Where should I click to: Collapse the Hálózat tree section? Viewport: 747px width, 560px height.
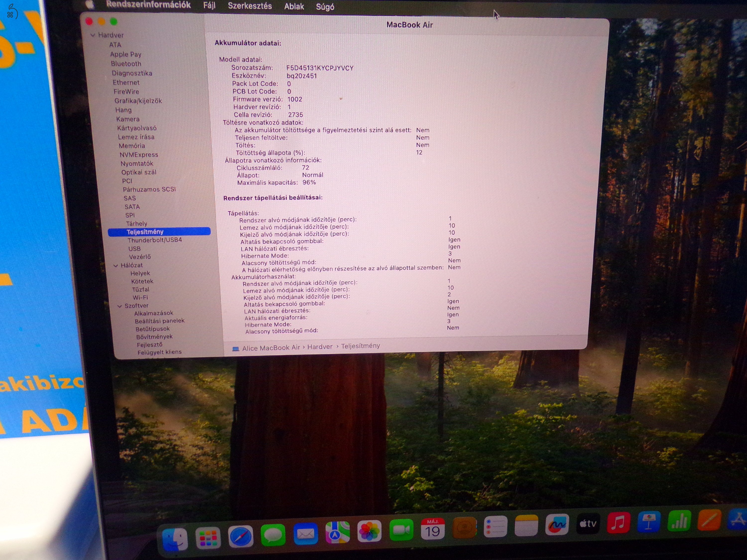(x=116, y=266)
